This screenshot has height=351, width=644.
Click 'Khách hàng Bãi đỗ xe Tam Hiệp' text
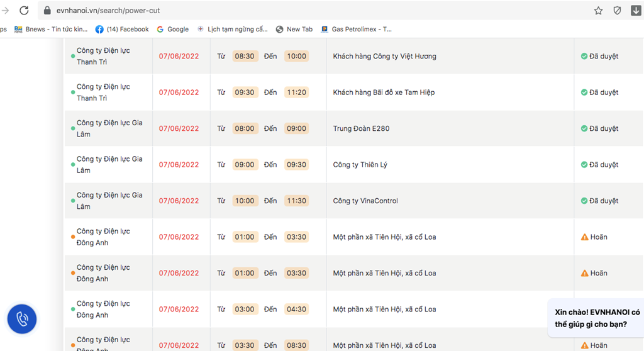(x=384, y=92)
